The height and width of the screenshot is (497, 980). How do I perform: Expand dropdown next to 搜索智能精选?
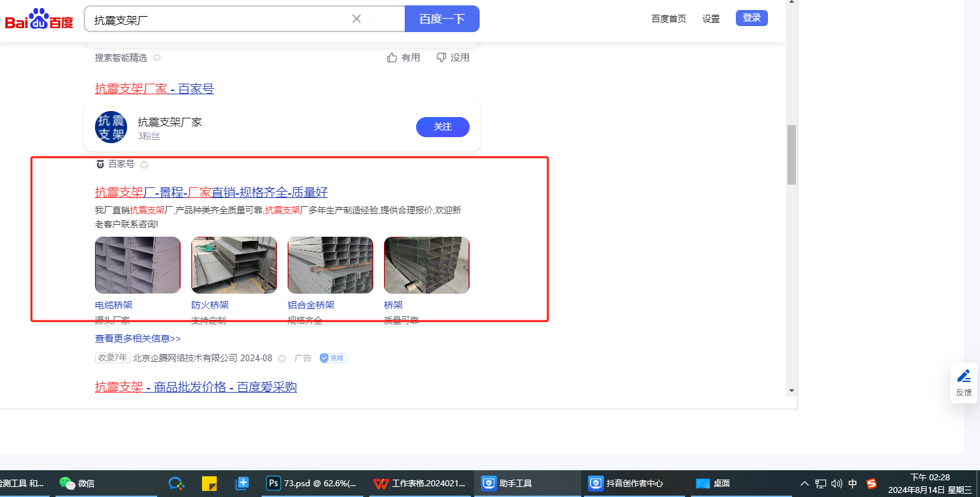157,58
